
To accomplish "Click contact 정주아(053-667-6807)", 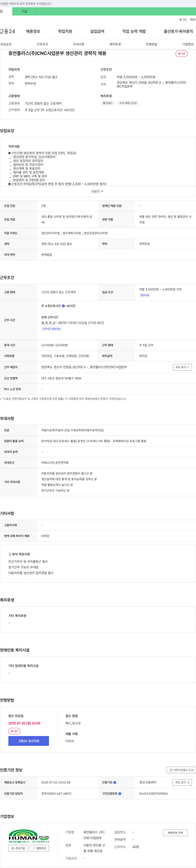I will coord(56,793).
